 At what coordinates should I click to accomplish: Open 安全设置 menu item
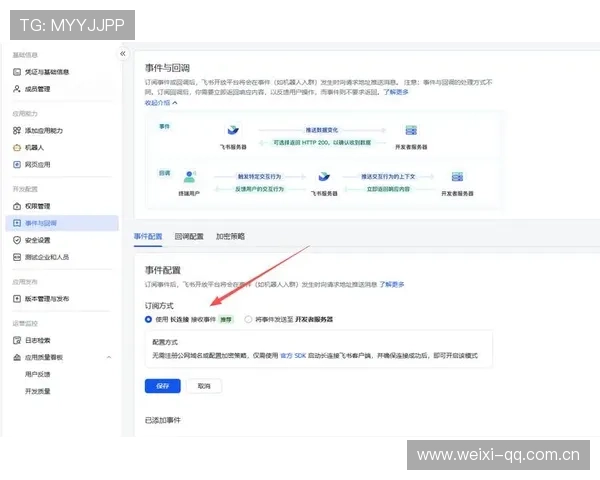click(38, 240)
